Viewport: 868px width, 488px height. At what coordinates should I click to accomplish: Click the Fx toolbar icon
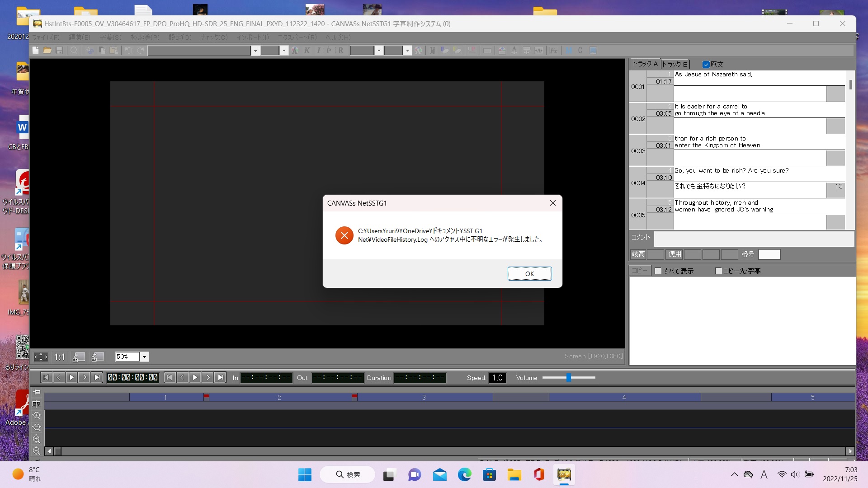[553, 51]
